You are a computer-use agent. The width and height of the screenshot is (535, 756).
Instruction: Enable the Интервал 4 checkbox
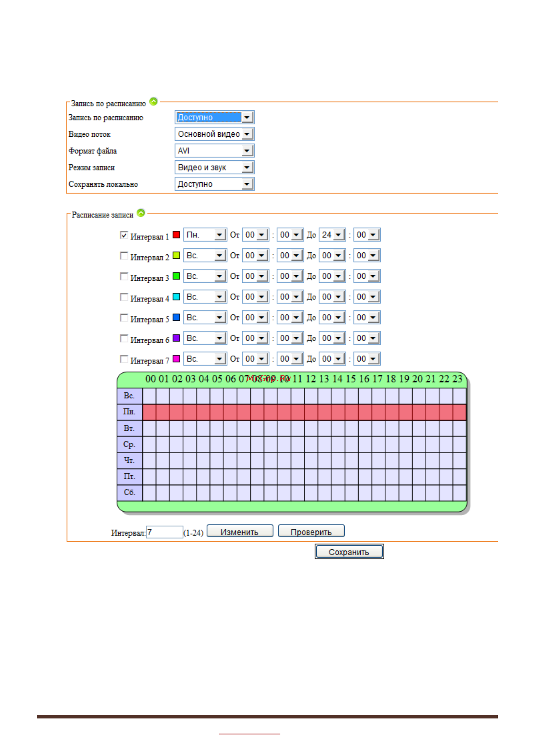tap(124, 297)
